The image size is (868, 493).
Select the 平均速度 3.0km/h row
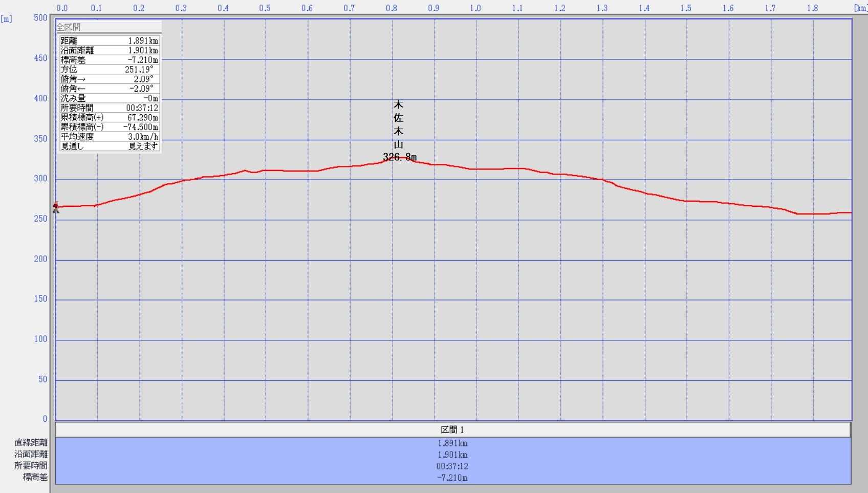coord(109,137)
